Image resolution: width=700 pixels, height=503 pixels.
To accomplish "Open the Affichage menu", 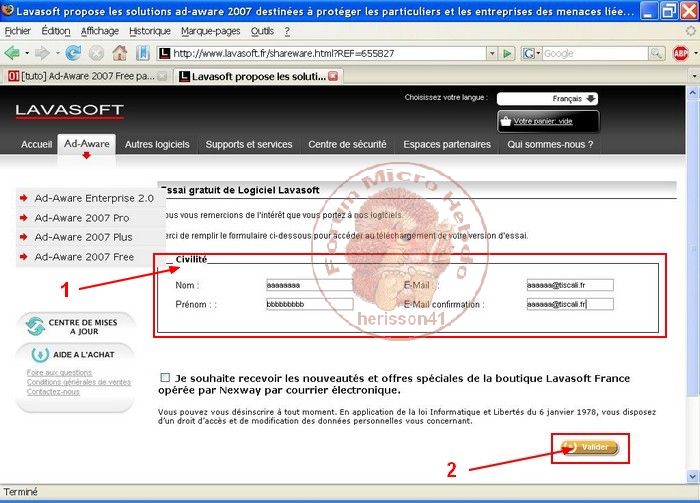I will point(100,31).
